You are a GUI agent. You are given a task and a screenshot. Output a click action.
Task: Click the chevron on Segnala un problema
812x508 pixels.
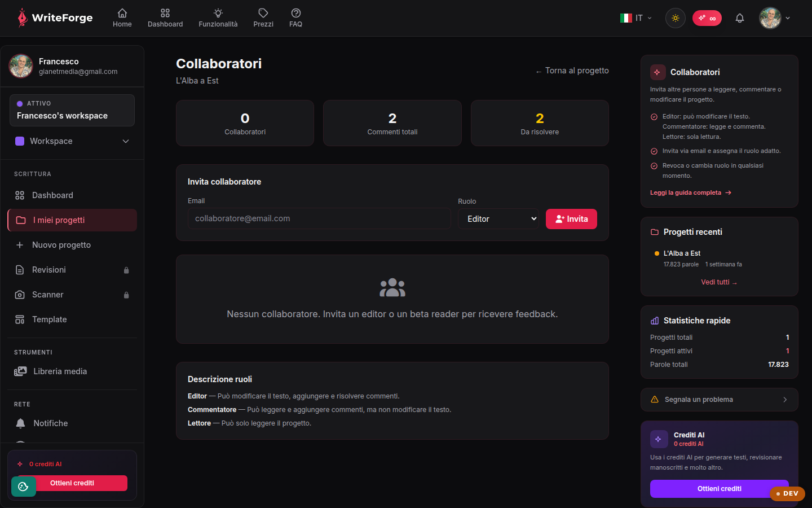click(785, 400)
